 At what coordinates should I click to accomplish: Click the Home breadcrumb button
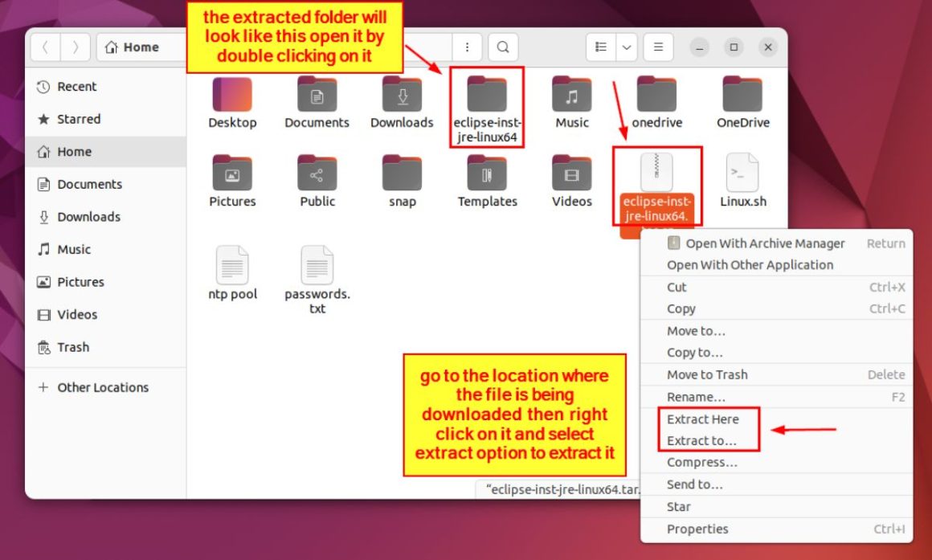click(x=137, y=47)
